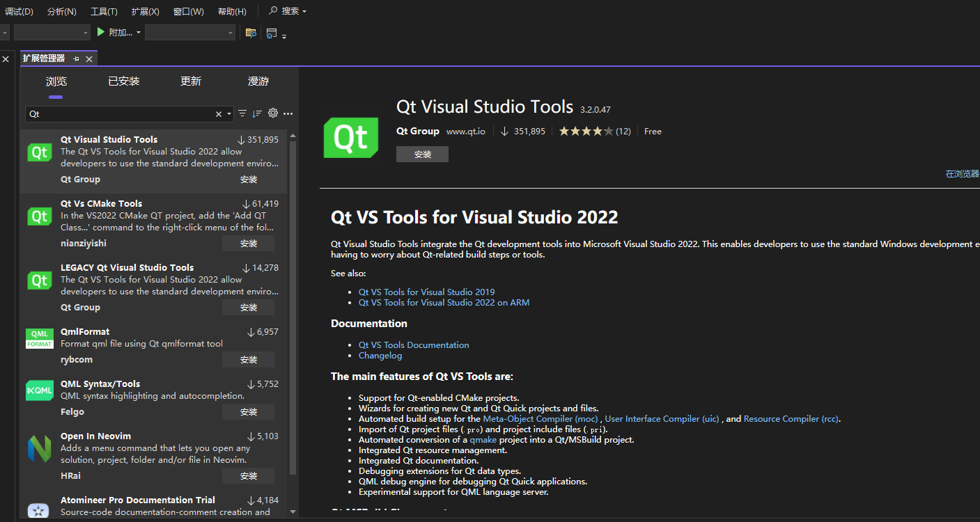Click the LEGACY Qt Visual Studio Tools icon
The height and width of the screenshot is (522, 980).
[40, 280]
